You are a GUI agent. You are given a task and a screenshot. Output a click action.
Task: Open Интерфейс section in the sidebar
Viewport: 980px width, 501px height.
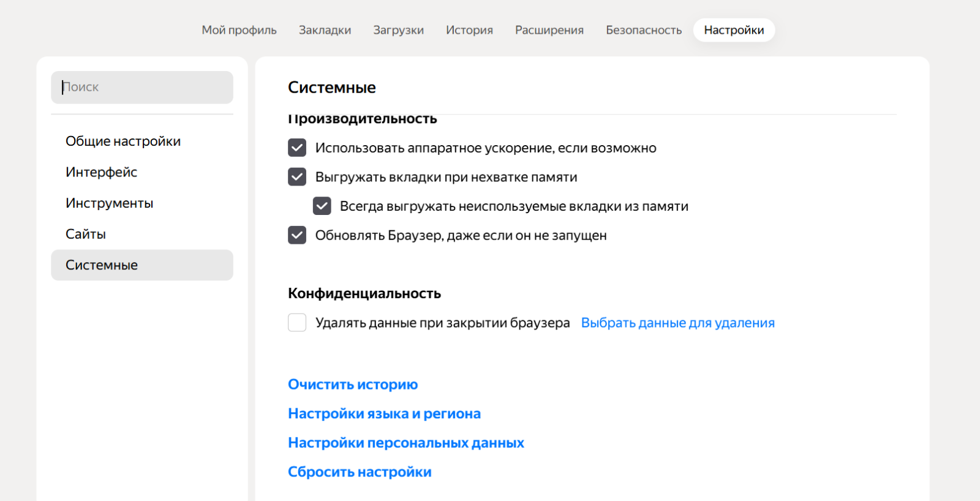tap(142, 172)
